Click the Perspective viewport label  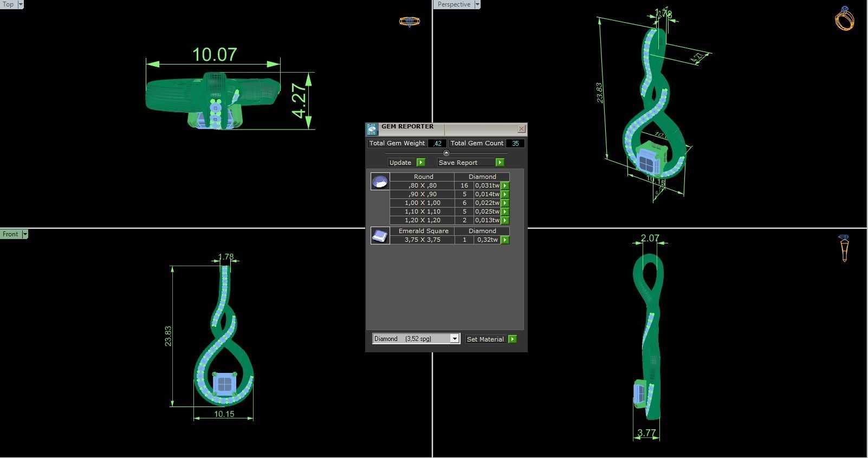[x=454, y=4]
